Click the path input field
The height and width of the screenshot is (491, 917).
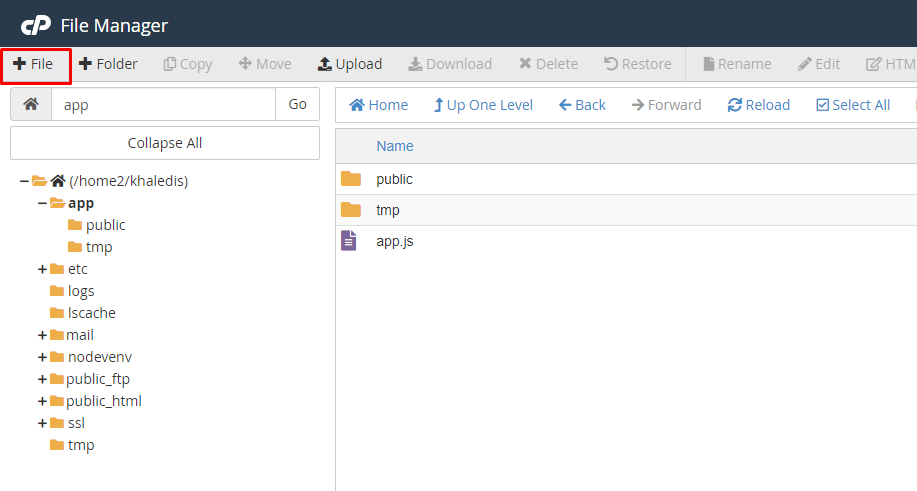(x=163, y=104)
